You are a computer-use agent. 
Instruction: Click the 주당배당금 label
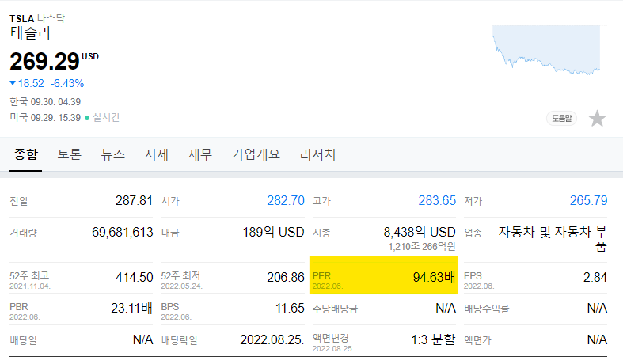coord(335,309)
